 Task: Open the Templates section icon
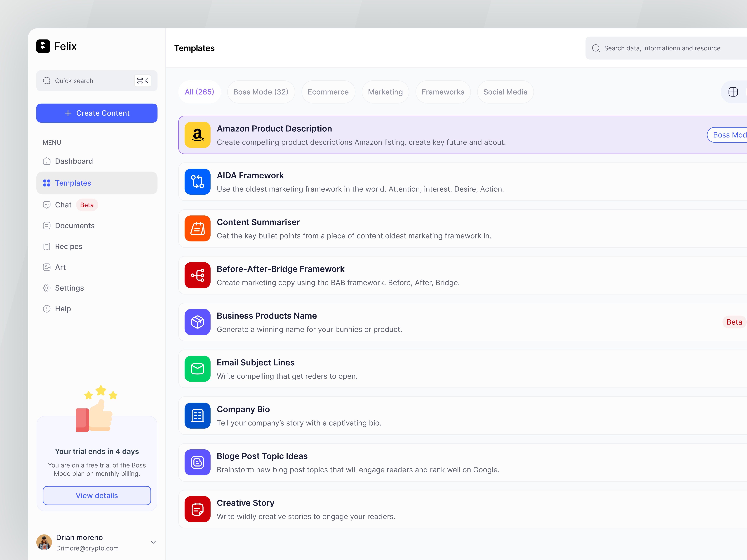tap(47, 183)
